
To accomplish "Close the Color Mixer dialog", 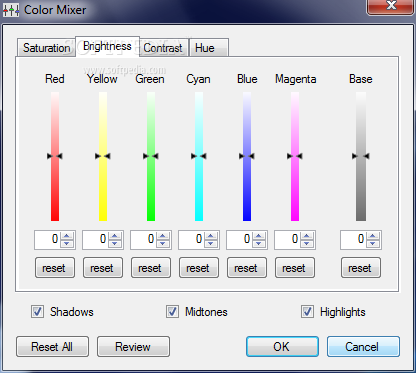I will tap(390, 7).
